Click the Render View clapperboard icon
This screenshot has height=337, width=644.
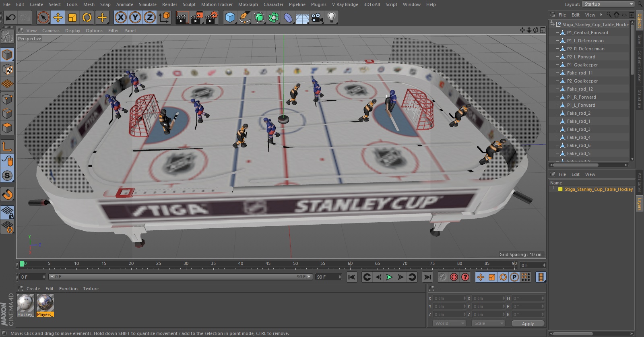point(182,17)
